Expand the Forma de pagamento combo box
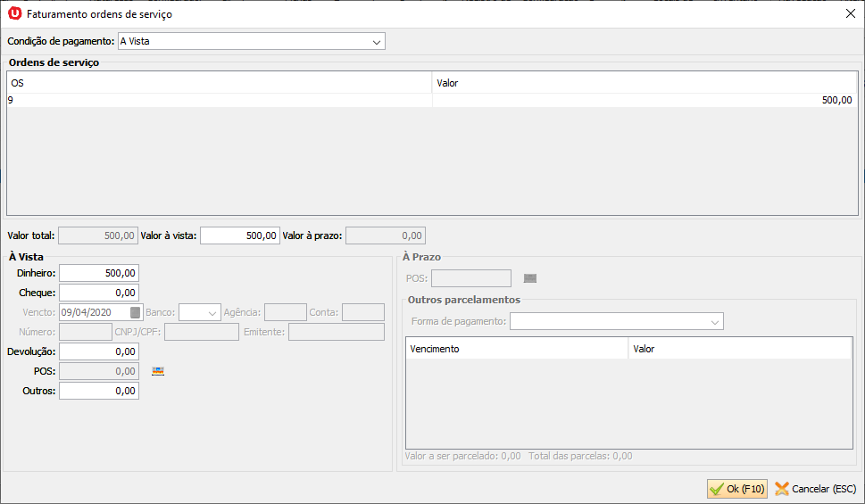This screenshot has width=865, height=504. pyautogui.click(x=714, y=321)
